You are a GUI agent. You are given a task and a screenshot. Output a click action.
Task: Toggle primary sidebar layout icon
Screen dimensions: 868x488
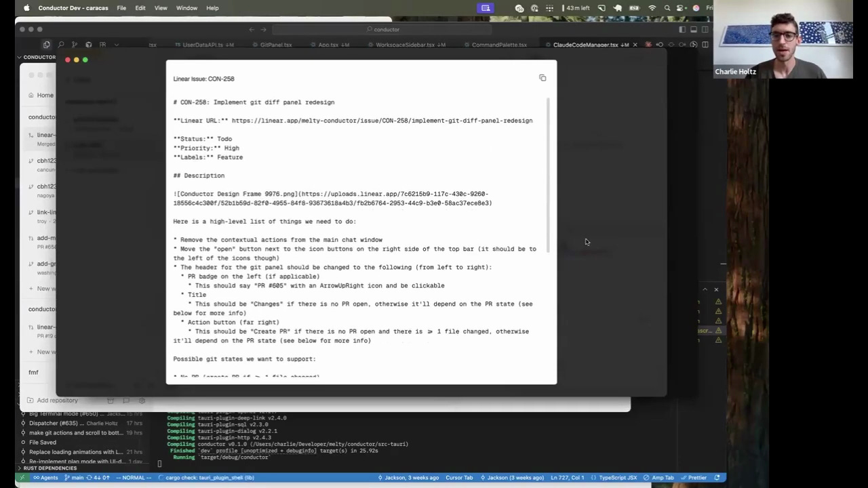tap(682, 29)
